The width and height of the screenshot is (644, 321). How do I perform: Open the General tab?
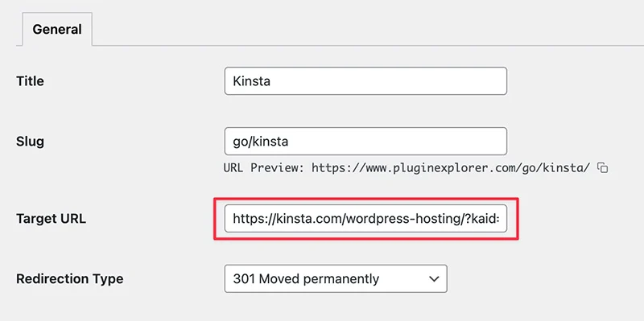[57, 29]
